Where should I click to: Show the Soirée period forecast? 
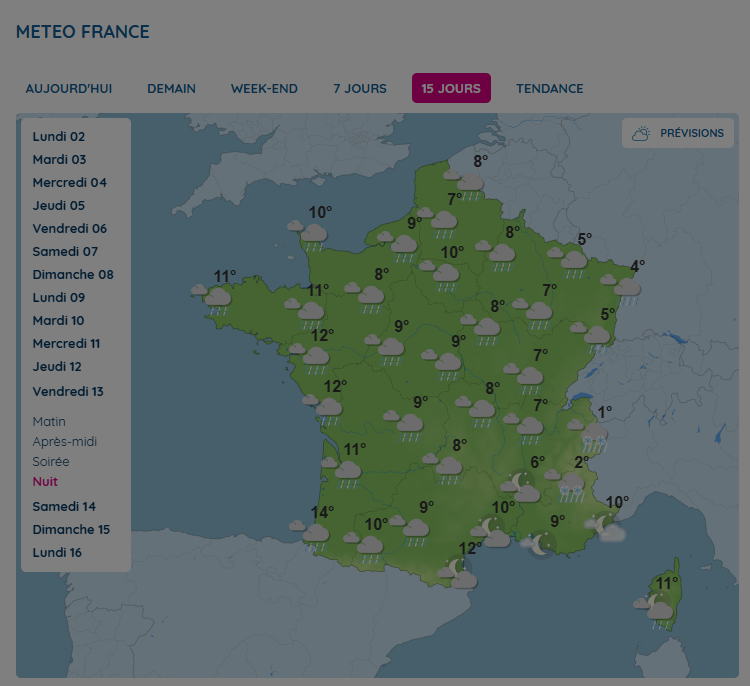click(x=51, y=462)
